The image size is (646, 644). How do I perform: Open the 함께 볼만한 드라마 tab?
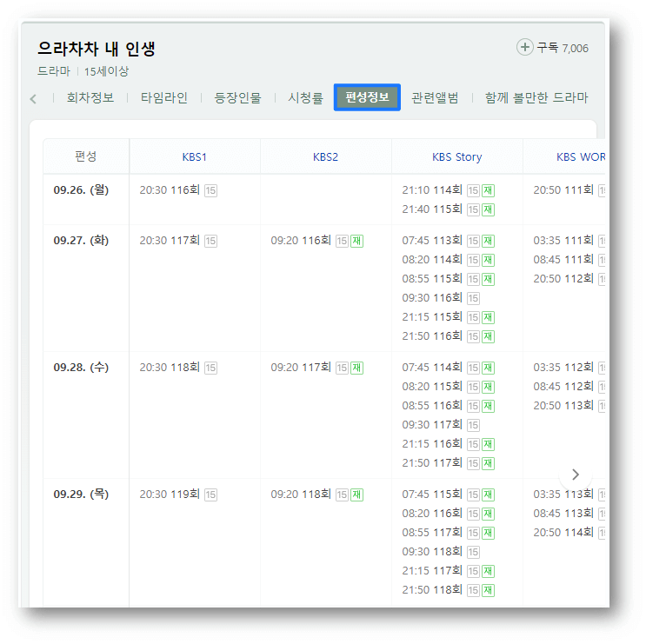coord(536,98)
